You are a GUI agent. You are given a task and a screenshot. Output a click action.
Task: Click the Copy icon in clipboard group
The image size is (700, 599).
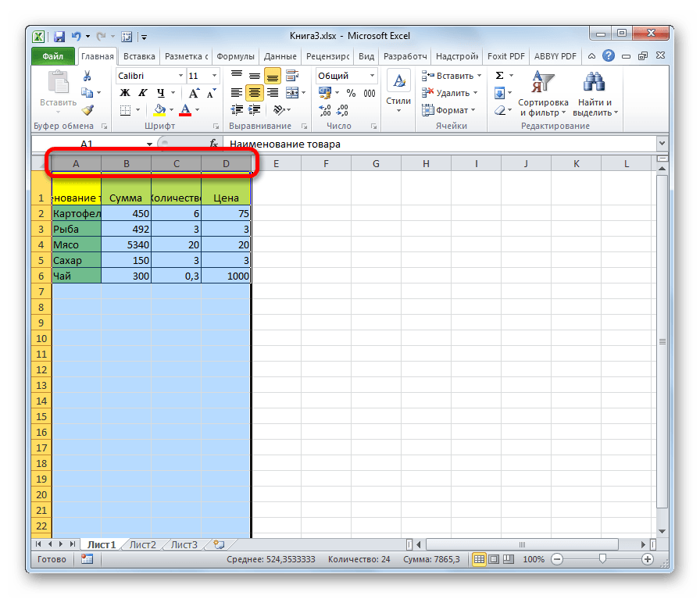[87, 93]
